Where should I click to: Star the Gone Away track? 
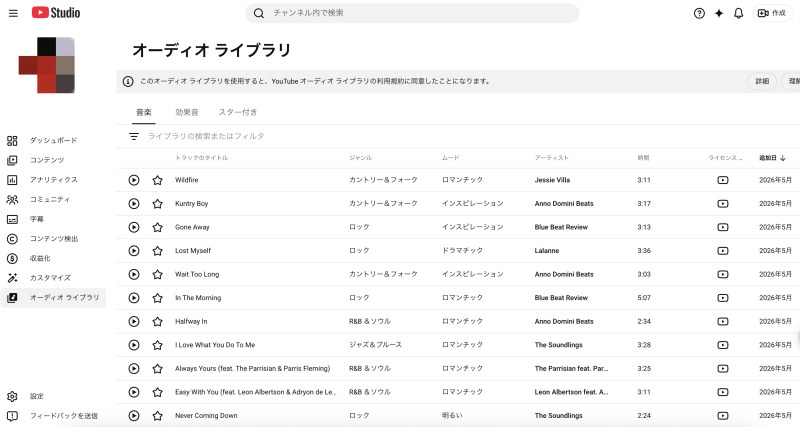pos(158,227)
